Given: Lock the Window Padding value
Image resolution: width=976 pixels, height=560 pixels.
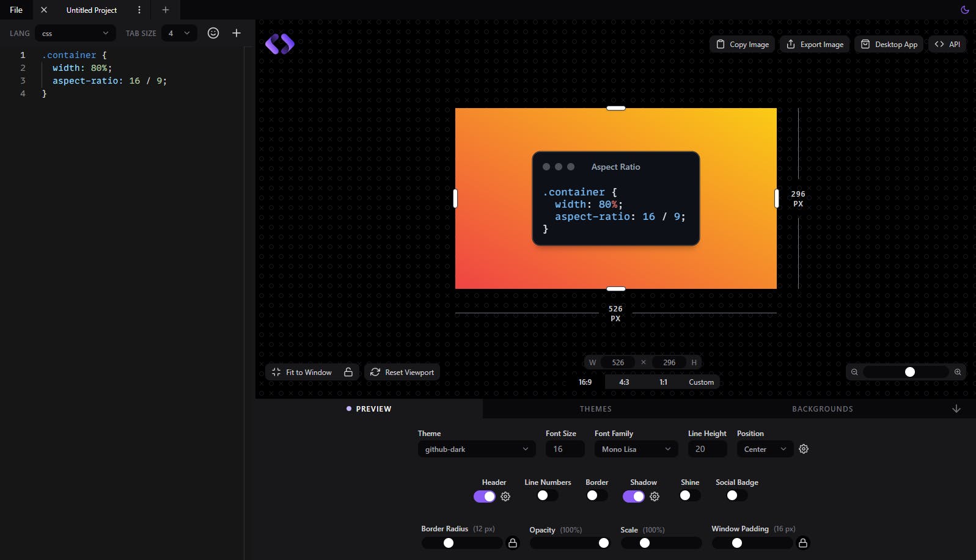Looking at the screenshot, I should [x=803, y=543].
